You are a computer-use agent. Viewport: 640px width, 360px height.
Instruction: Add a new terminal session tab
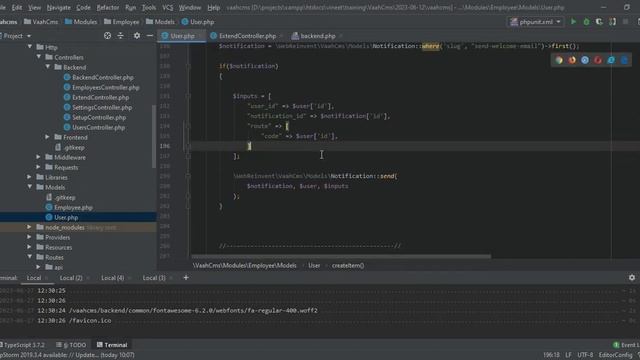click(x=186, y=278)
